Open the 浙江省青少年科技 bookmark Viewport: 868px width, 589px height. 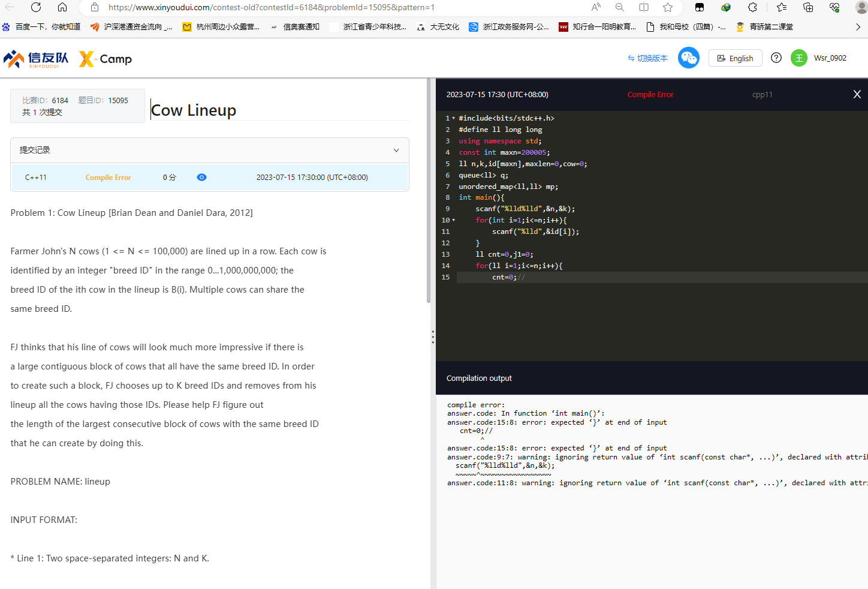pos(368,27)
